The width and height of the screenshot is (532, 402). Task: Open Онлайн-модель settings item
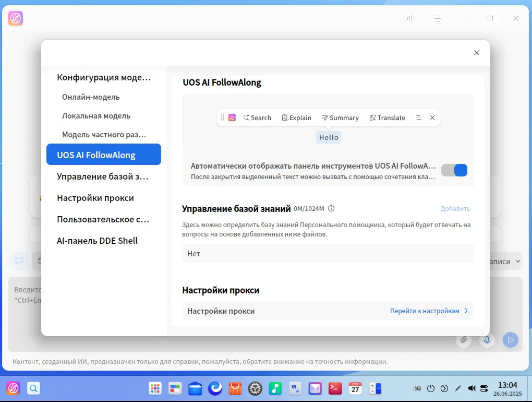91,97
